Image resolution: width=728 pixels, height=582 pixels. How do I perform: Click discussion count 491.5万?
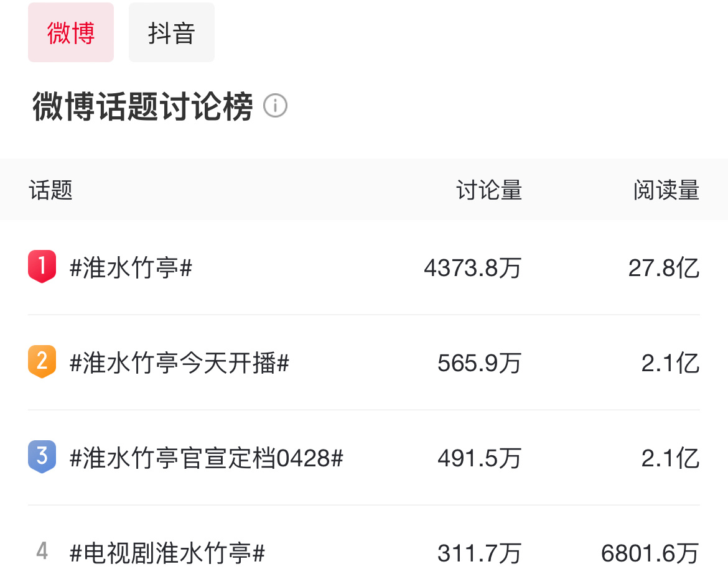[x=480, y=458]
